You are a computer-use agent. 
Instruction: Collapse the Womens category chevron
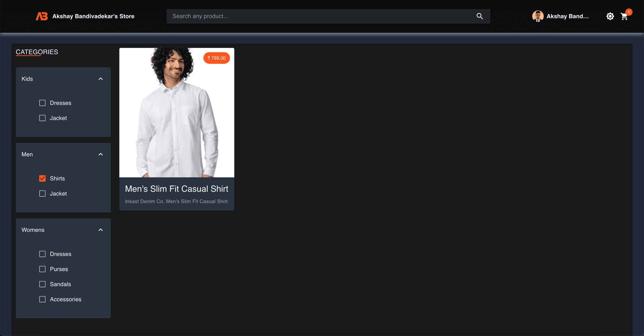101,230
